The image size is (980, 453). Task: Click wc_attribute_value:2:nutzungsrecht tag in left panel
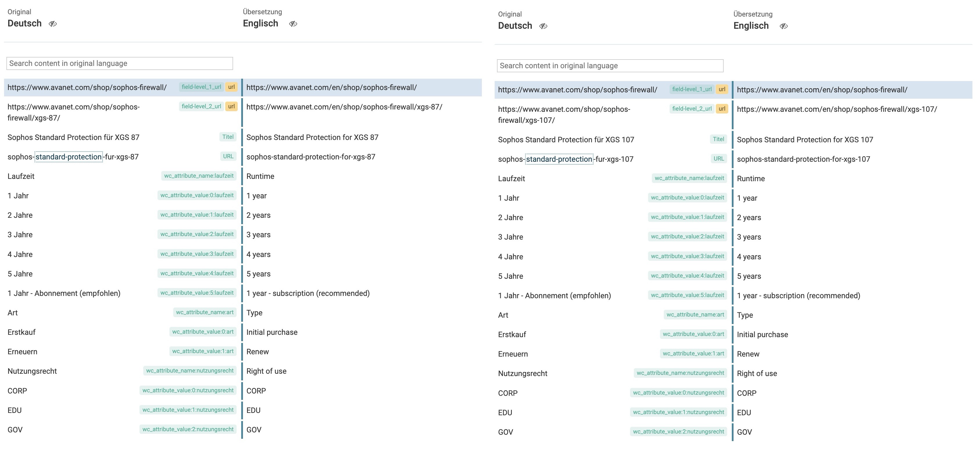coord(188,429)
